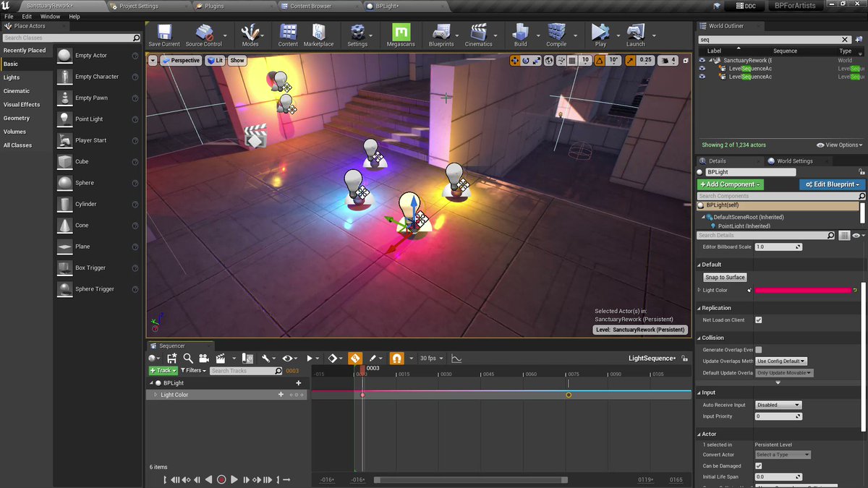868x488 pixels.
Task: Click the Snap to Surface button
Action: (x=725, y=277)
